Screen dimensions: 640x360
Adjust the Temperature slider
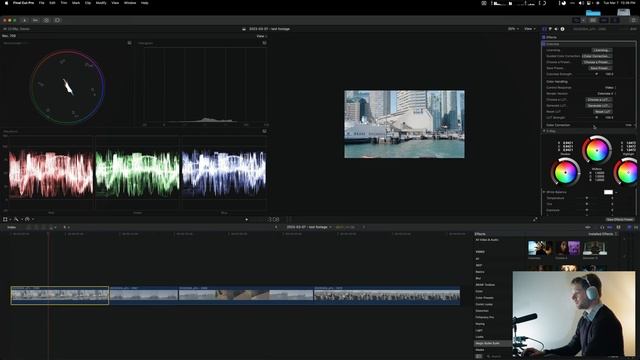point(587,198)
